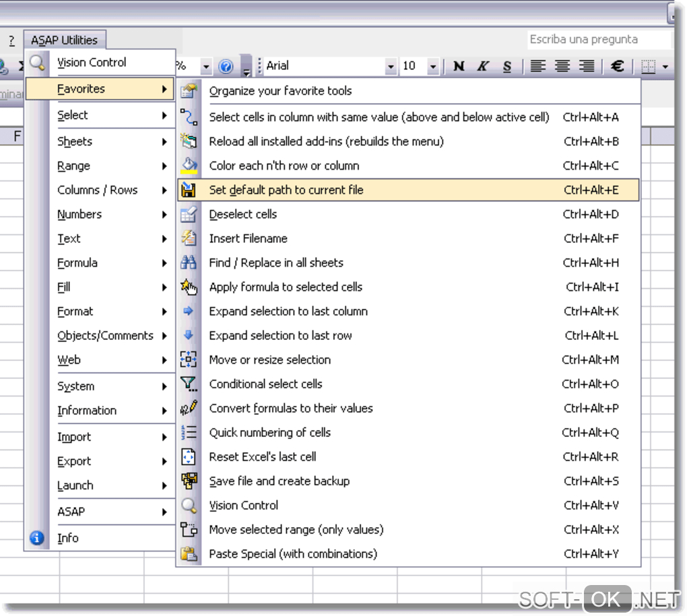Open the Web submenu entry
The image size is (687, 616).
pos(101,360)
